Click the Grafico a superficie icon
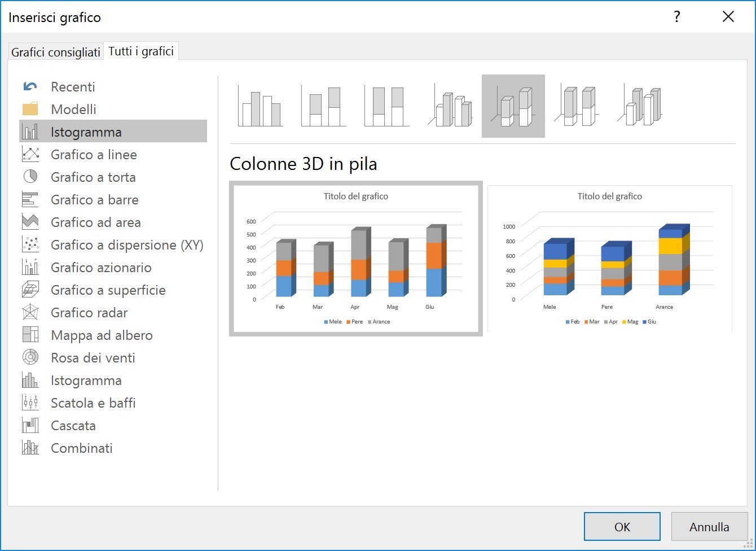 tap(30, 290)
